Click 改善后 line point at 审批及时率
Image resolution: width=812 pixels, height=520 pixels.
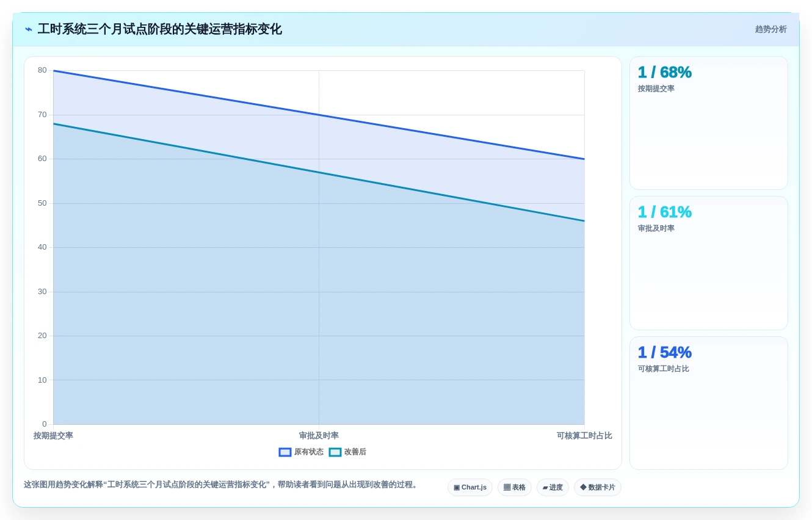click(319, 172)
